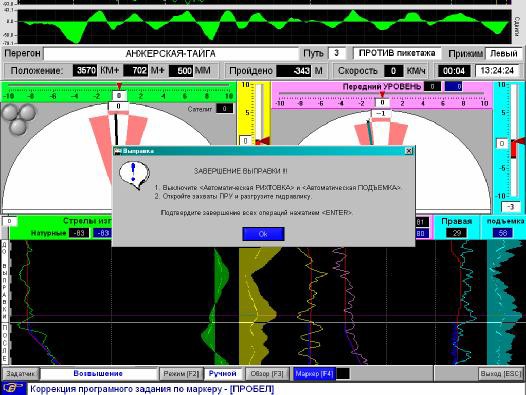The width and height of the screenshot is (526, 395).
Task: Click the -1 value on right dial
Action: 381,113
